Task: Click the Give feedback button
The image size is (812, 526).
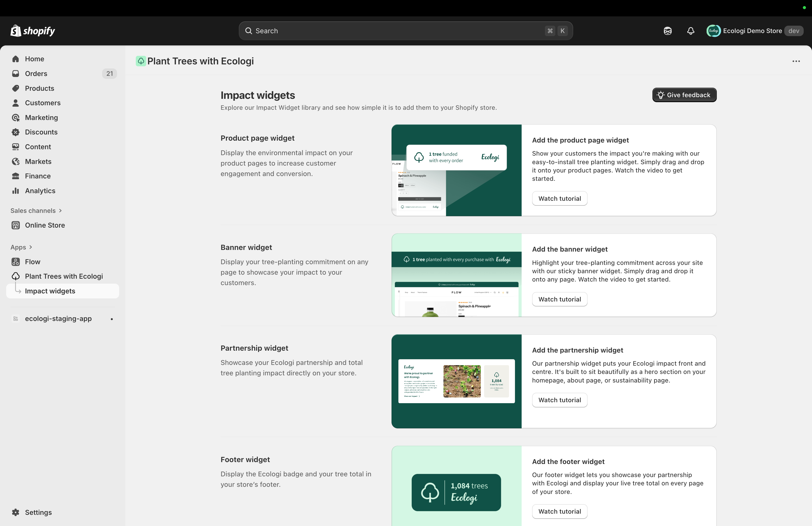Action: [684, 95]
